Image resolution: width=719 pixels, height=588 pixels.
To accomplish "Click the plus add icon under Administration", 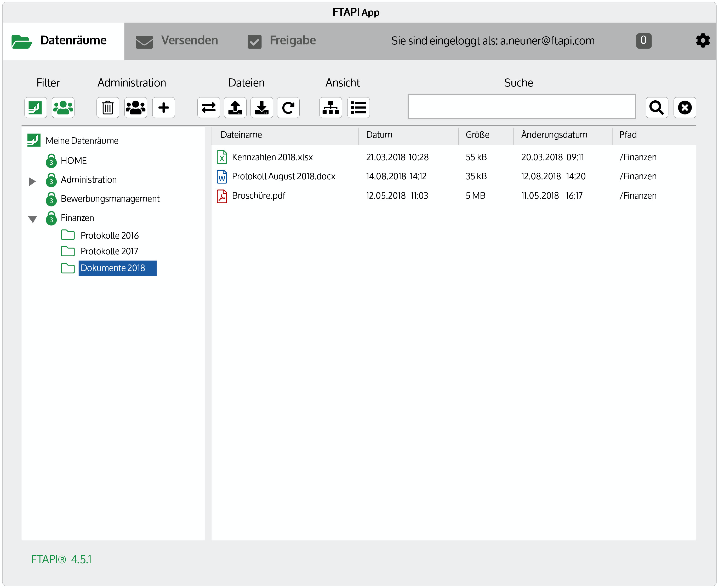I will coord(163,108).
